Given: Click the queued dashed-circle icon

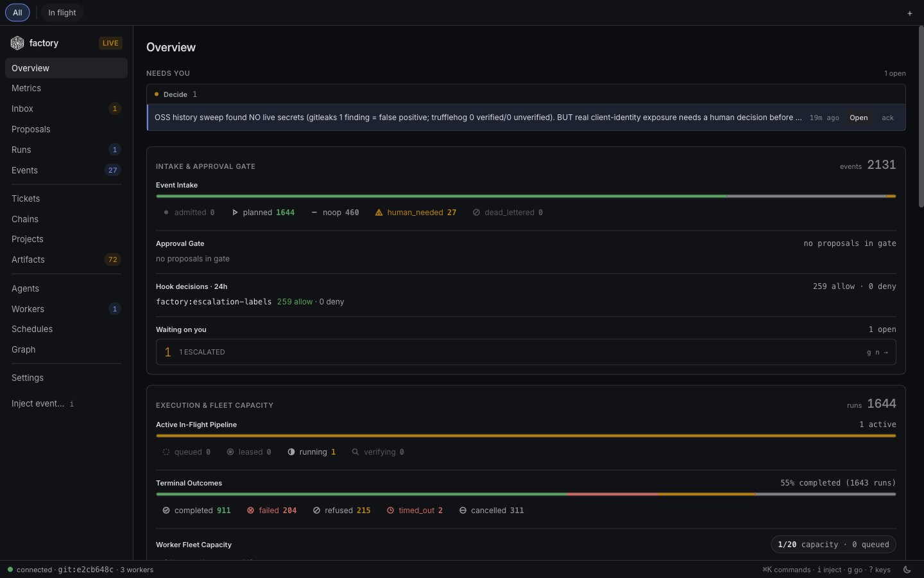Looking at the screenshot, I should pos(166,452).
